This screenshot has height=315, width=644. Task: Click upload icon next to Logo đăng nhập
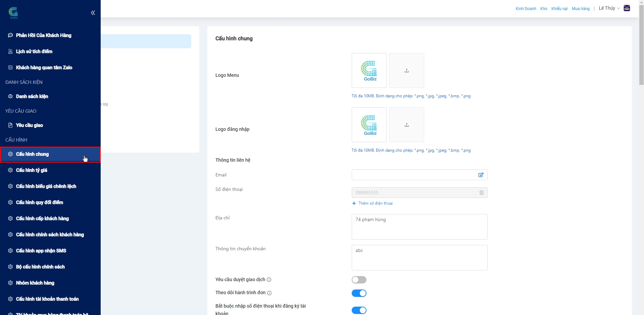[x=406, y=125]
